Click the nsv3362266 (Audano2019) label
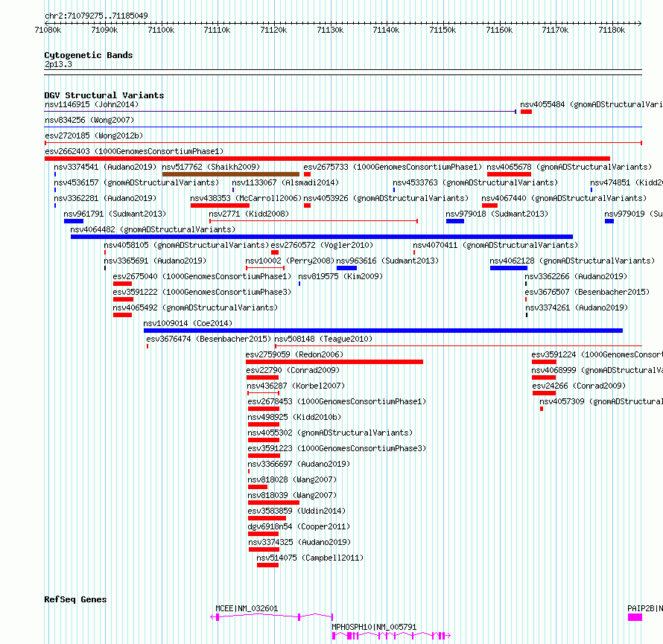 click(577, 276)
